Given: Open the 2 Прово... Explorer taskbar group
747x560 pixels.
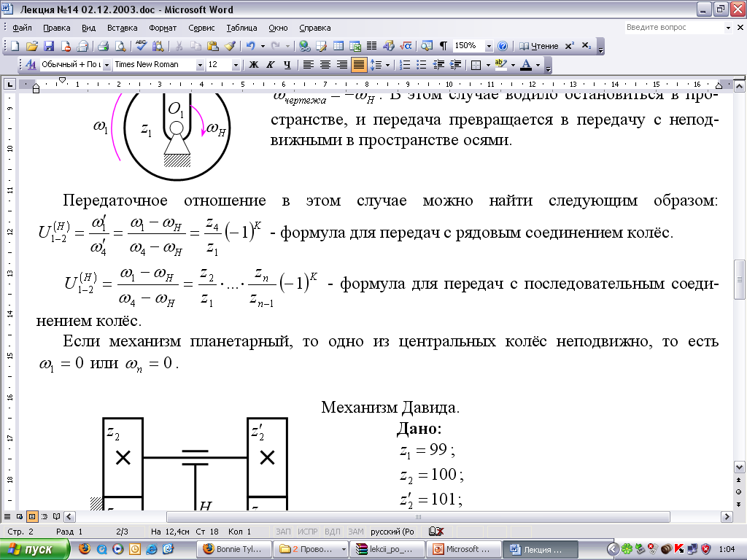Looking at the screenshot, I should (311, 550).
